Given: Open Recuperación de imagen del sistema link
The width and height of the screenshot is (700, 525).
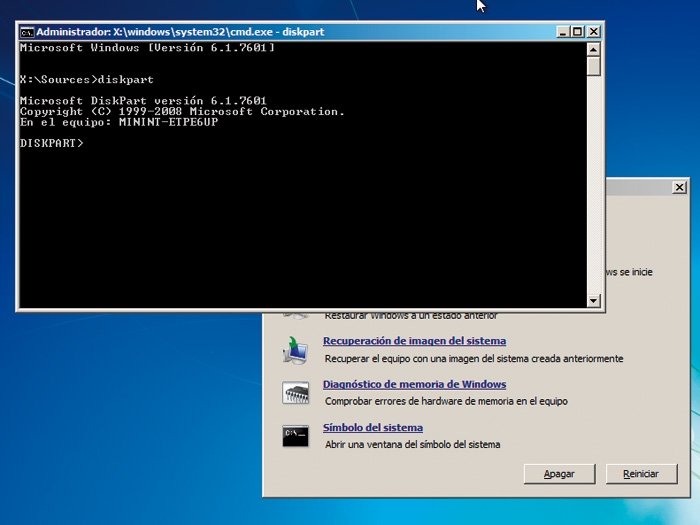Looking at the screenshot, I should 414,341.
